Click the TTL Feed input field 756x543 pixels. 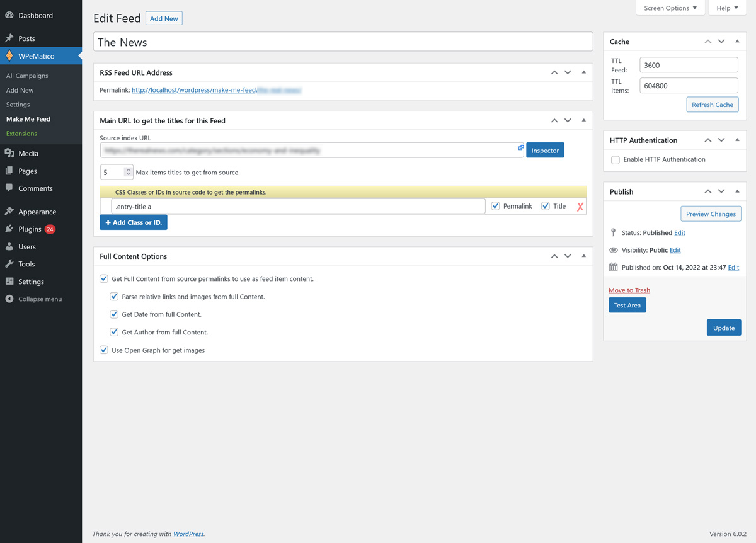[689, 65]
